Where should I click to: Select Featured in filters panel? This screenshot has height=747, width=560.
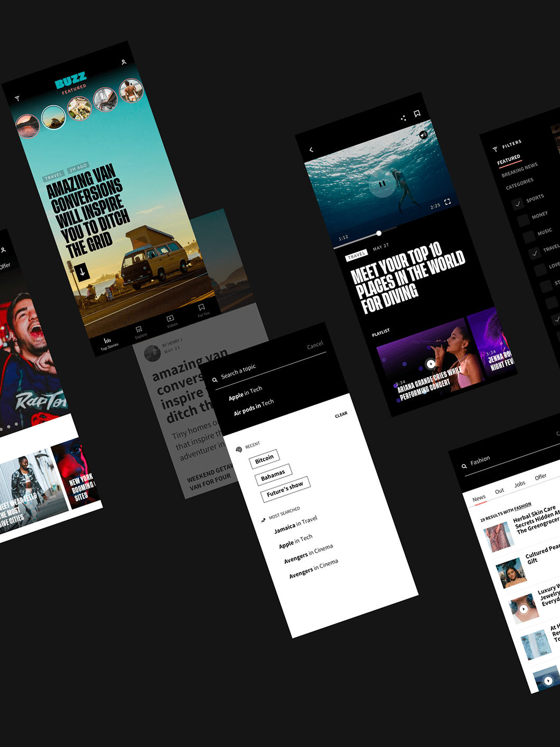point(509,160)
